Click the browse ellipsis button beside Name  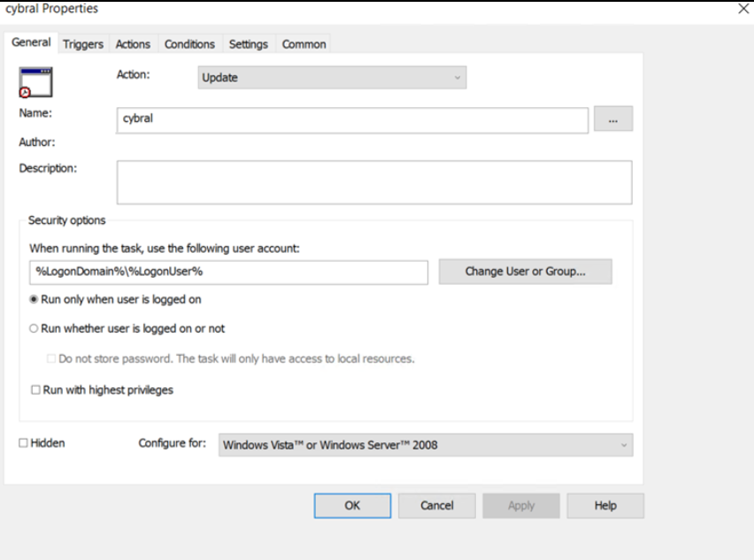pos(612,119)
